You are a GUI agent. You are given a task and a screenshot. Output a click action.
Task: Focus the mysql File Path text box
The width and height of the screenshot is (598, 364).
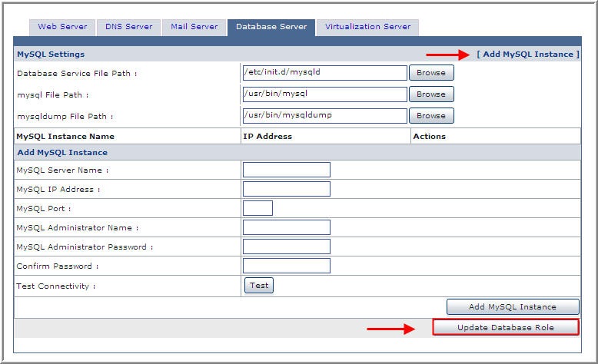point(324,94)
